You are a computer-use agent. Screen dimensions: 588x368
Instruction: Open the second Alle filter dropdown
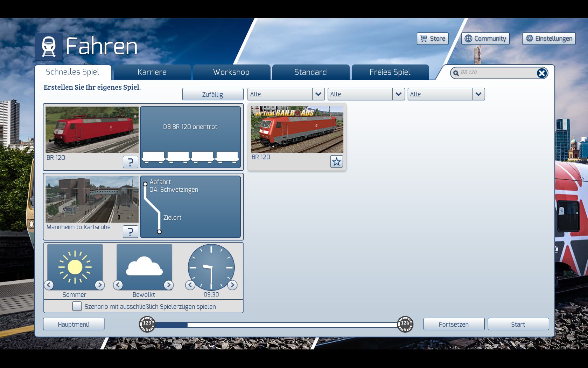click(366, 94)
